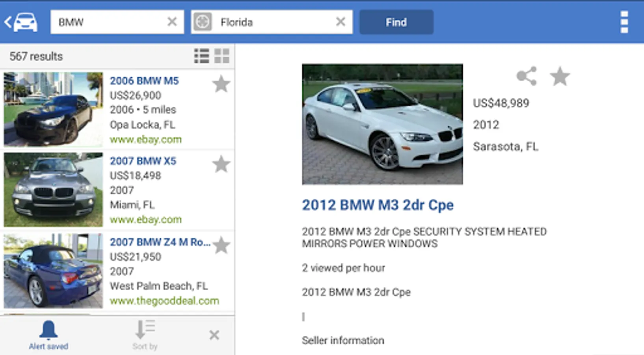Clear the BMW search field
The width and height of the screenshot is (644, 355).
172,22
